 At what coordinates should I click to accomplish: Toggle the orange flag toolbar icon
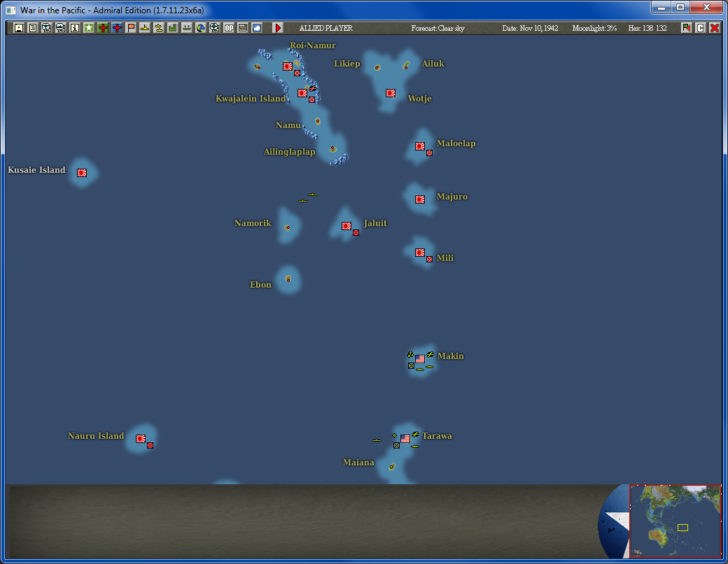pyautogui.click(x=130, y=28)
